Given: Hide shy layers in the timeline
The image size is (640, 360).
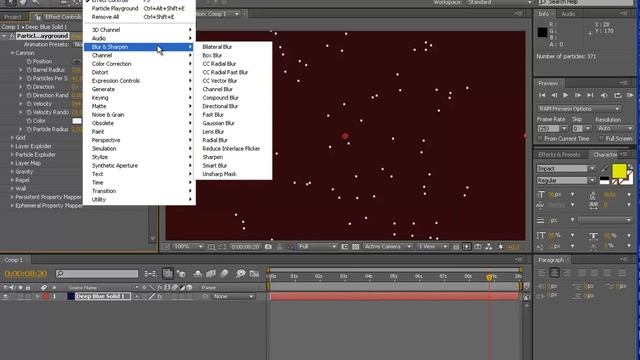Looking at the screenshot, I should pos(198,273).
